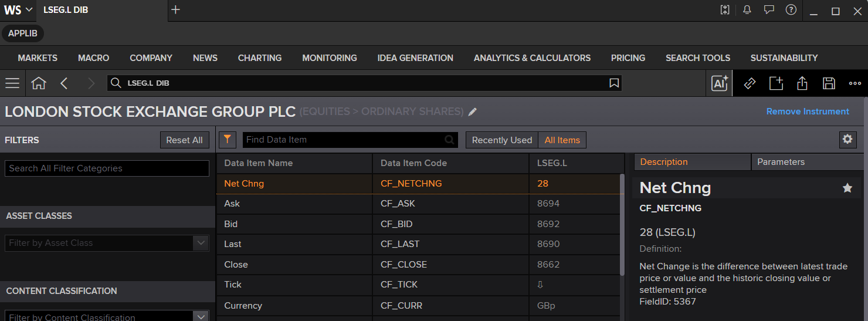Image resolution: width=868 pixels, height=321 pixels.
Task: Add a new tab with plus icon
Action: 175,10
